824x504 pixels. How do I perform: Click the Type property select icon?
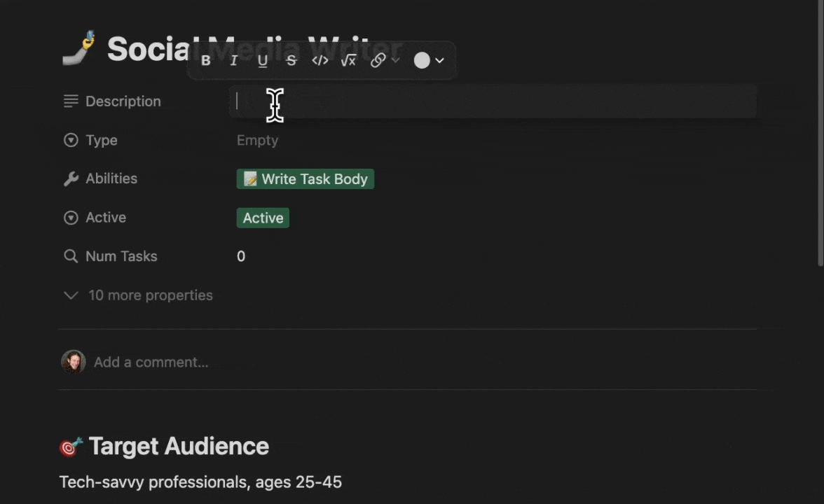point(70,140)
